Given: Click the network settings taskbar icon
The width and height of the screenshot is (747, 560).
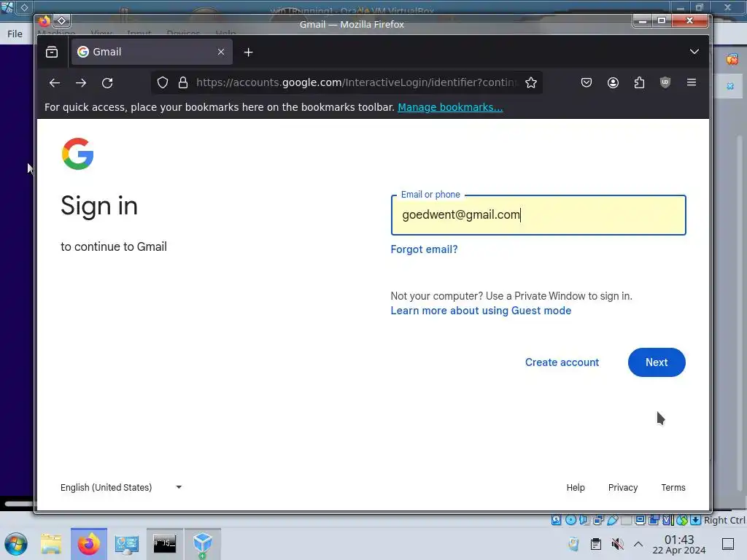Looking at the screenshot, I should point(127,544).
